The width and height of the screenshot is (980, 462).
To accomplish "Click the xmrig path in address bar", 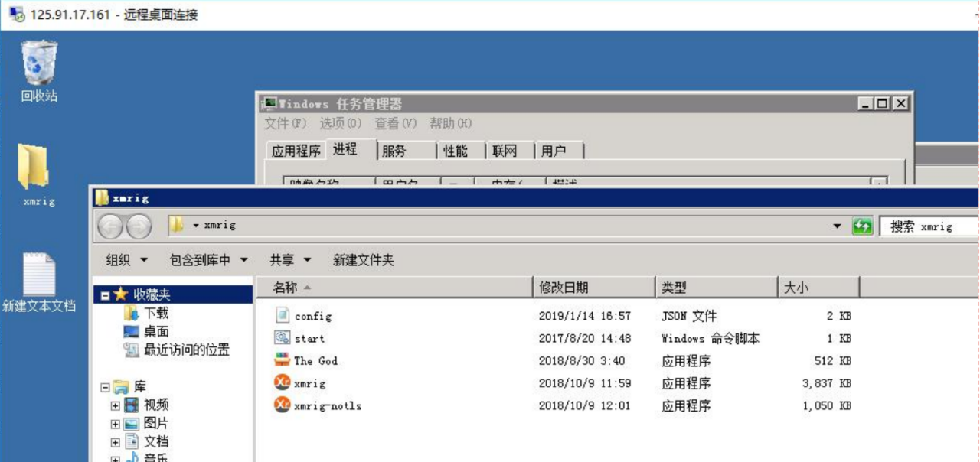I will 220,225.
